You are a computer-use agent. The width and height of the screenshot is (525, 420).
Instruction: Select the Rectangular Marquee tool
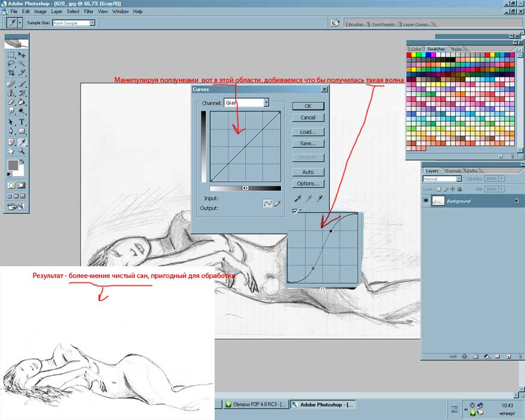pos(11,54)
